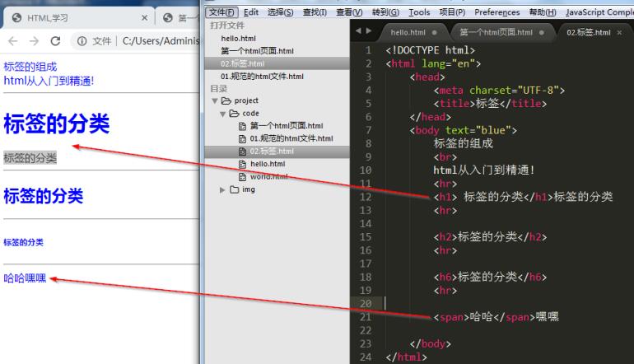The width and height of the screenshot is (634, 364).
Task: Select 第一个html页面.html in open files list
Action: (257, 51)
